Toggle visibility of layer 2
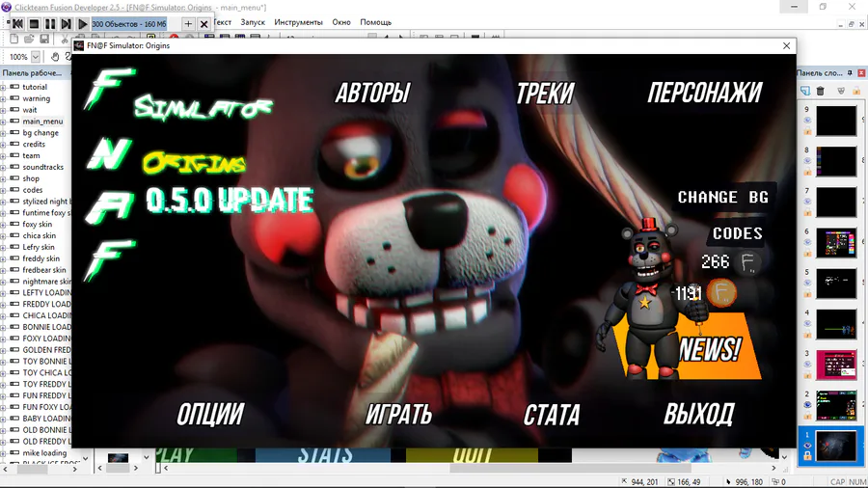868x488 pixels. coord(807,404)
